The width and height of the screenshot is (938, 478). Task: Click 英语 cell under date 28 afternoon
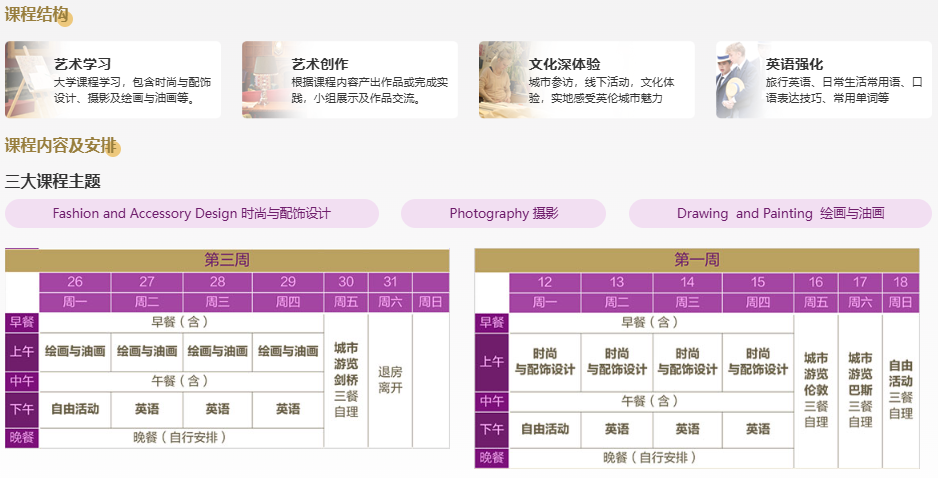218,409
